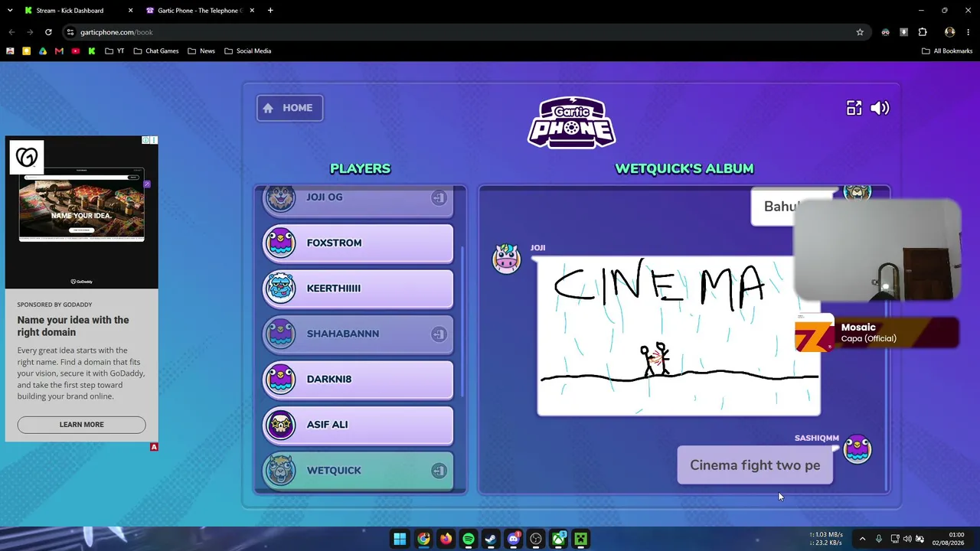Select player DARKNI8 in the players list
Screen dimensions: 980x551
[x=358, y=380]
